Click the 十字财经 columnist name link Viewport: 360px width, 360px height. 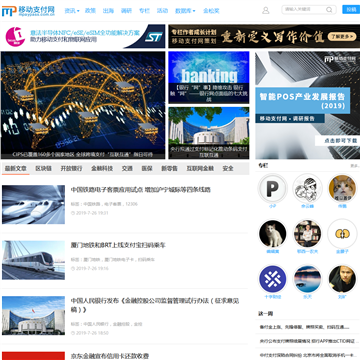(272, 297)
